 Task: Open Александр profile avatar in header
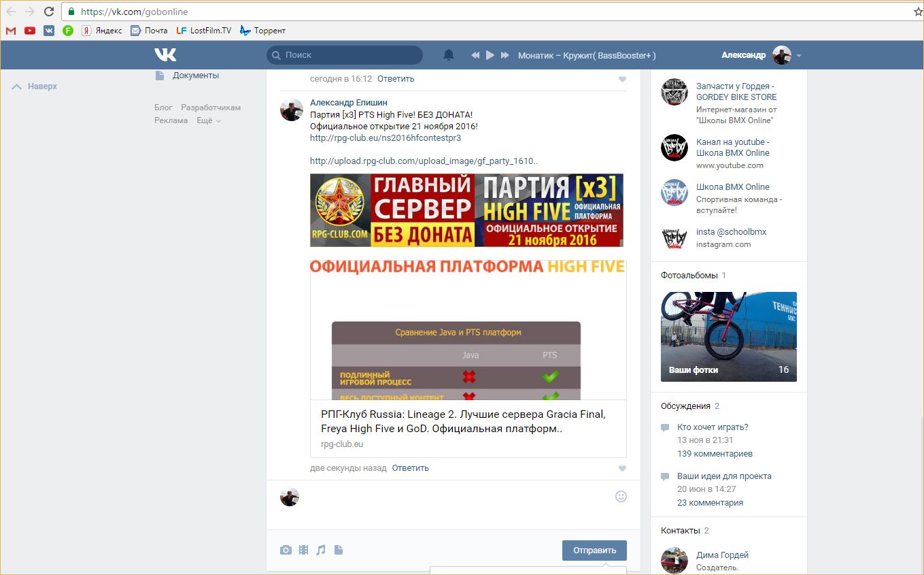[x=782, y=55]
